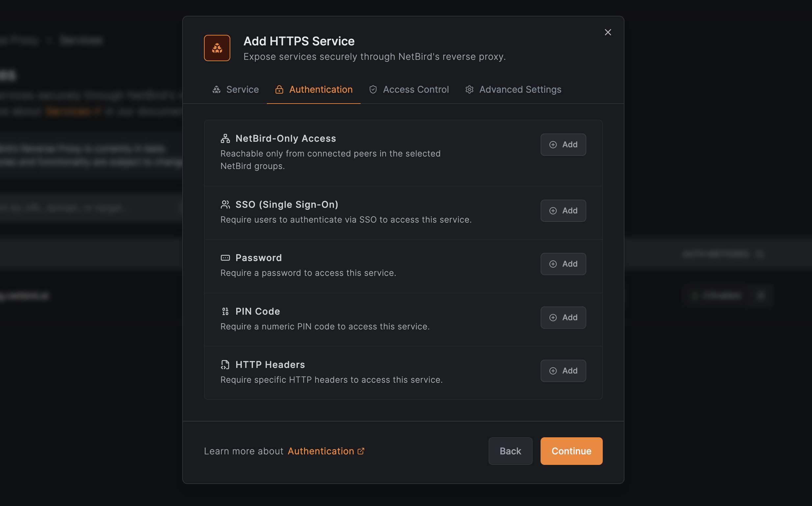Click the "SSO (Single Sign-On)" heading

coord(287,205)
